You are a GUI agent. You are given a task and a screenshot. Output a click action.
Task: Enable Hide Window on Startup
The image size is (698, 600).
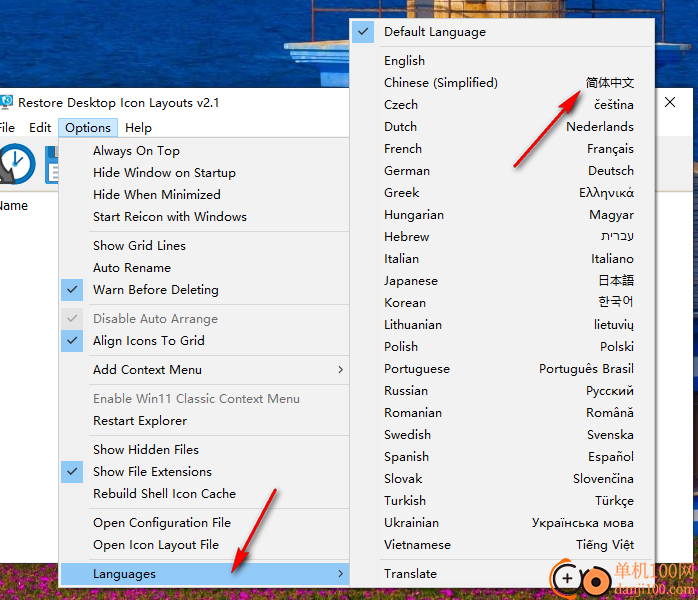click(205, 173)
